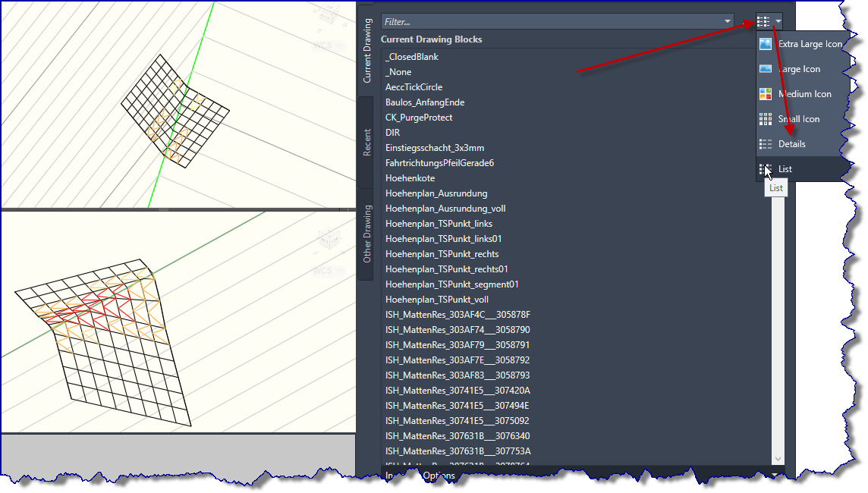Viewport: 868px width, 493px height.
Task: Choose the List view icon
Action: [763, 168]
